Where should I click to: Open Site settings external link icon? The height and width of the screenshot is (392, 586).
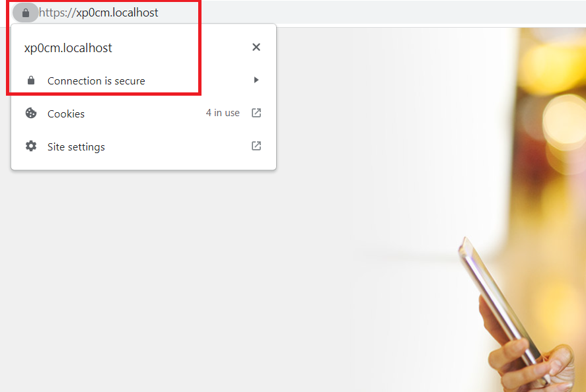tap(256, 146)
